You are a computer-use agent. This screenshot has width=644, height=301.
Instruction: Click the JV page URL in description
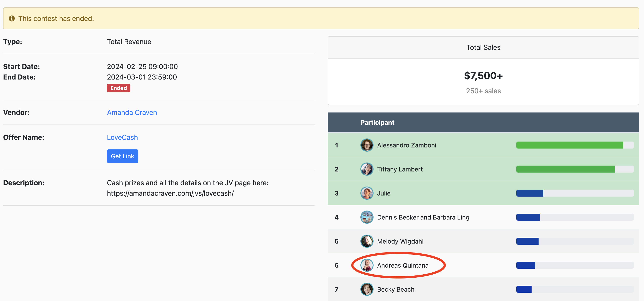170,193
